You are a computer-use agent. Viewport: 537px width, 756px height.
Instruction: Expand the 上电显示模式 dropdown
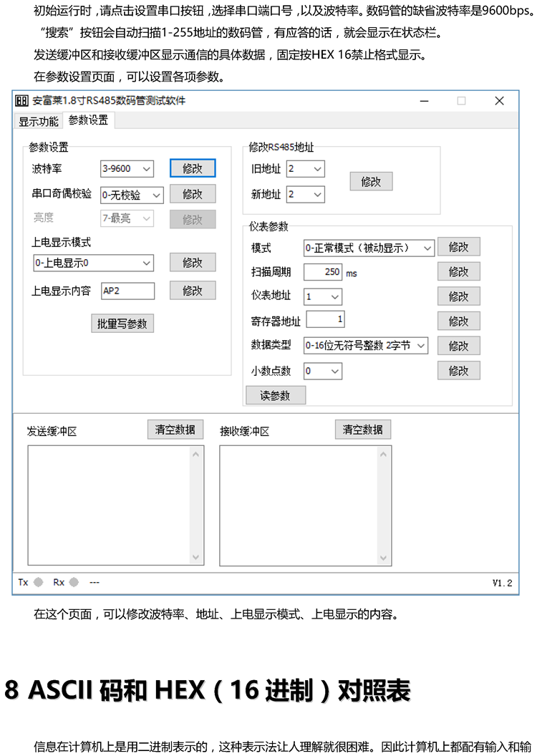[94, 263]
